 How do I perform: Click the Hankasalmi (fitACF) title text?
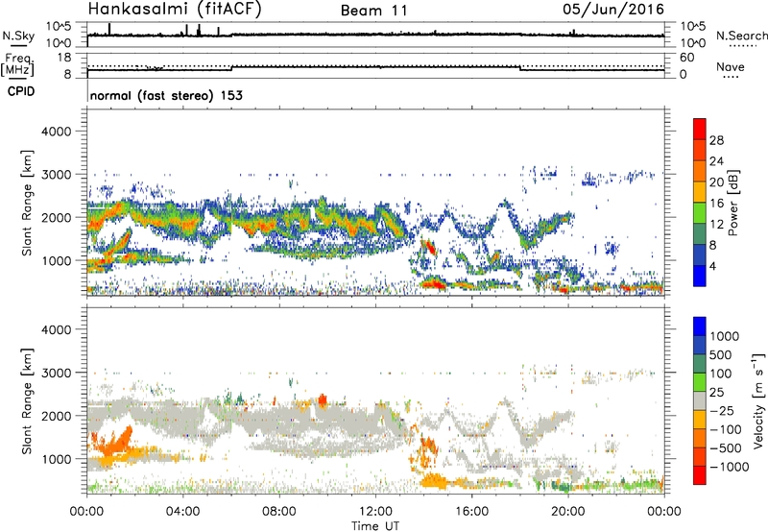[175, 10]
